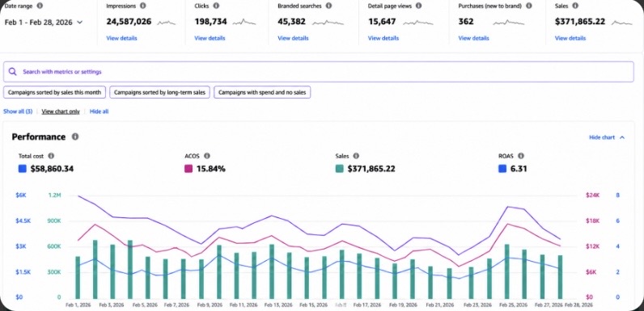Image resolution: width=644 pixels, height=311 pixels.
Task: Open View details under Purchases (new to brand)
Action: 473,38
